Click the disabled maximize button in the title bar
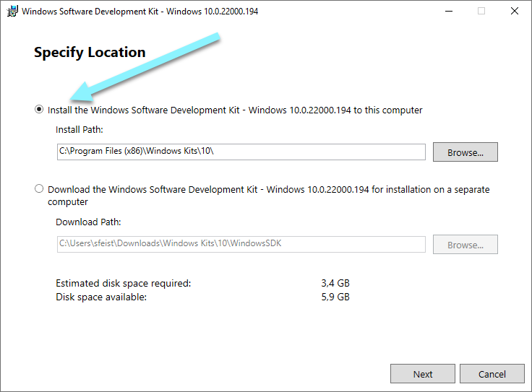Image resolution: width=532 pixels, height=392 pixels. (x=481, y=11)
